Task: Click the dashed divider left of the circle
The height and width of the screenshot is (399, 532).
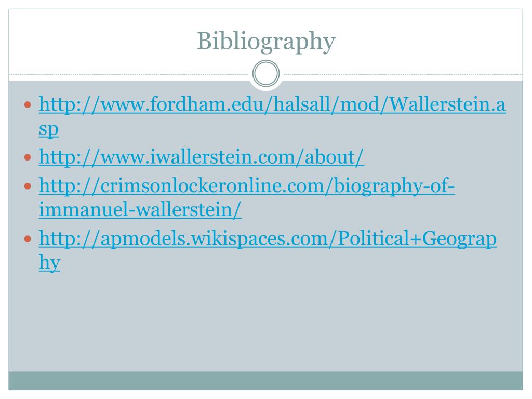Action: [x=130, y=74]
